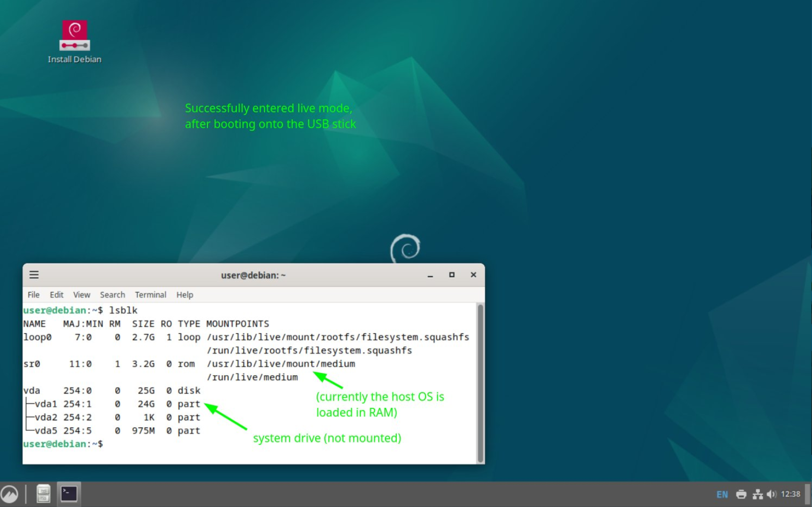The width and height of the screenshot is (812, 507).
Task: Open the Help menu in terminal
Action: click(x=184, y=295)
